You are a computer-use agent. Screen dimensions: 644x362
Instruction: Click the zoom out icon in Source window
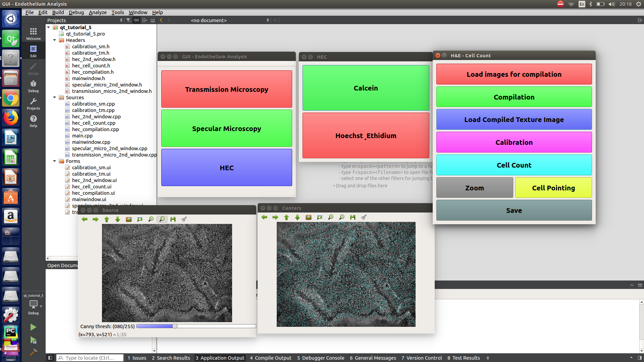tap(161, 219)
